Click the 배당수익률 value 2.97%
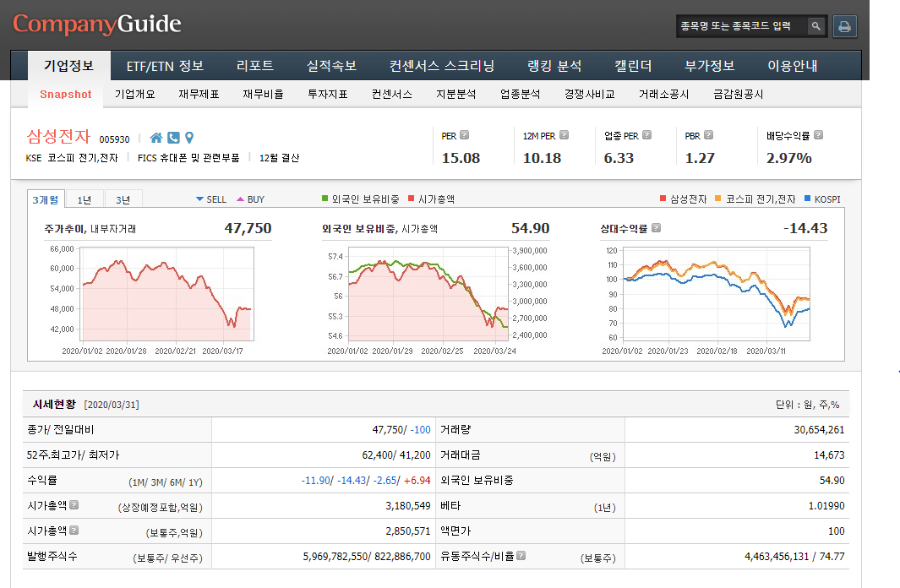Screen dimensions: 900x588 coord(788,158)
